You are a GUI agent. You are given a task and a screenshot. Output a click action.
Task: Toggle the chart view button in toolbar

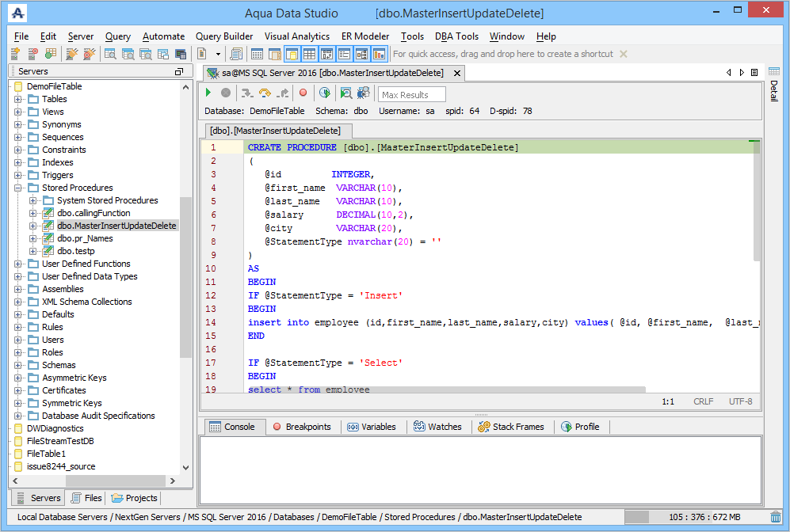click(379, 54)
